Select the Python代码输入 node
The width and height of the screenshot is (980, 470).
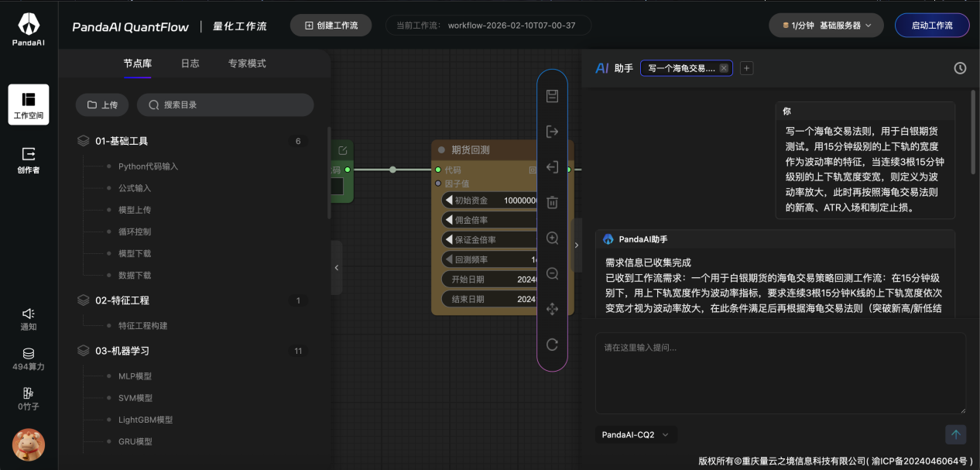tap(148, 166)
